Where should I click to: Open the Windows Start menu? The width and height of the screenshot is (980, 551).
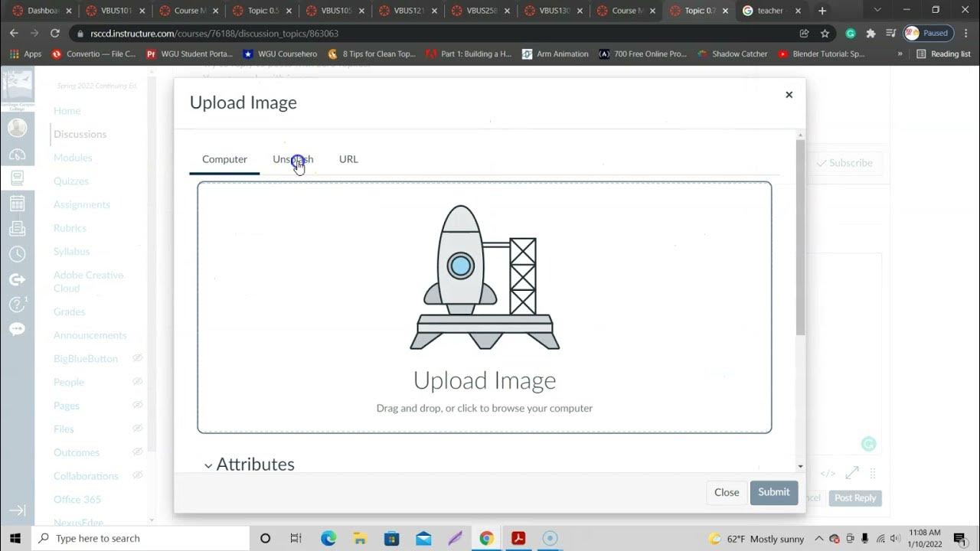pyautogui.click(x=15, y=538)
